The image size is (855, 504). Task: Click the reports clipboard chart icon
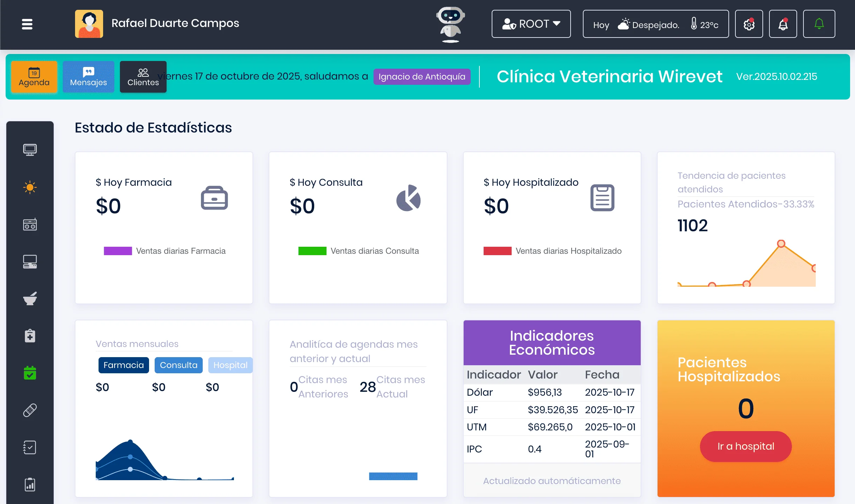point(30,484)
